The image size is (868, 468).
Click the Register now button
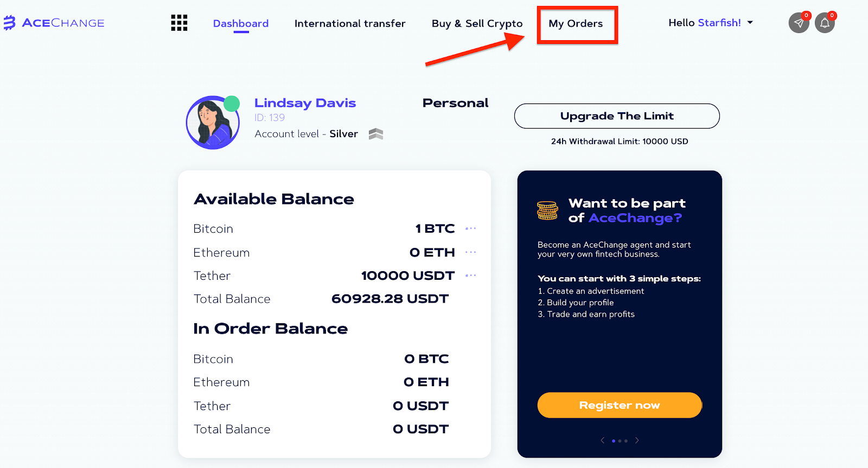coord(620,405)
